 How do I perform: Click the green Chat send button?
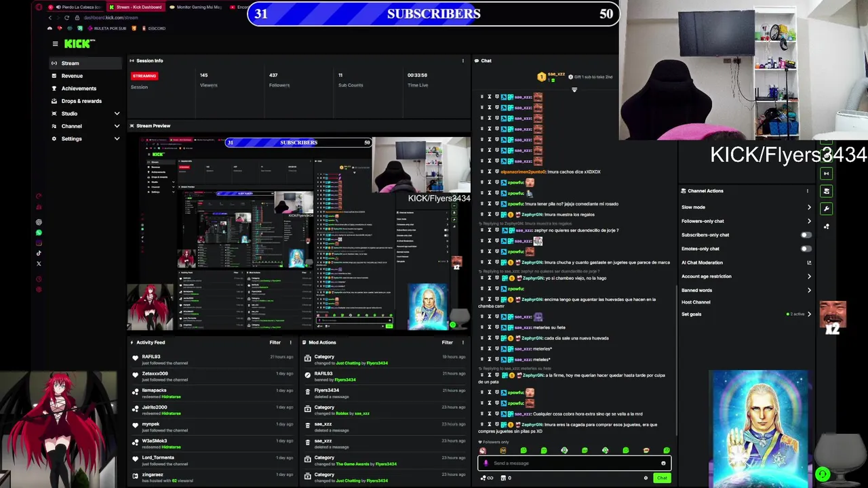(662, 479)
